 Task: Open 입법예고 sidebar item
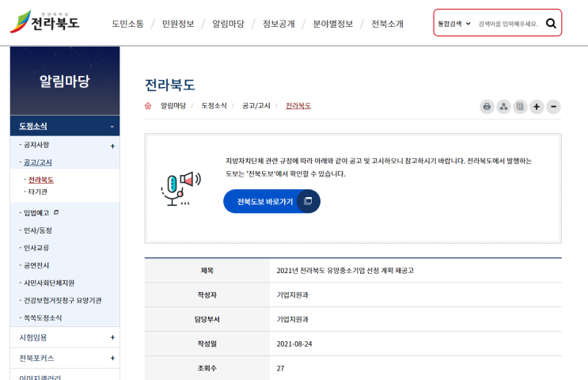(x=36, y=213)
